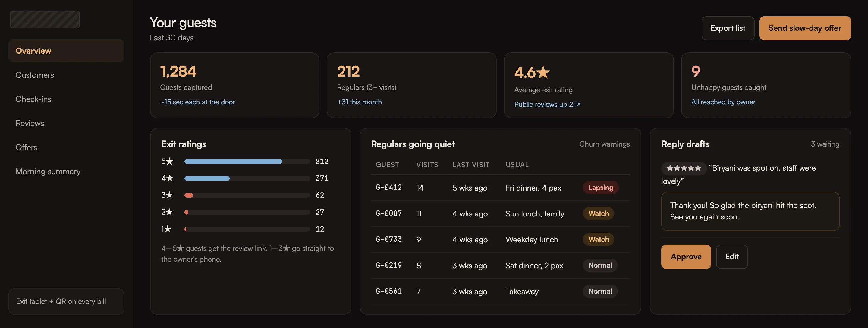The image size is (868, 328).
Task: Click the 'Churn warnings' label
Action: pos(605,144)
